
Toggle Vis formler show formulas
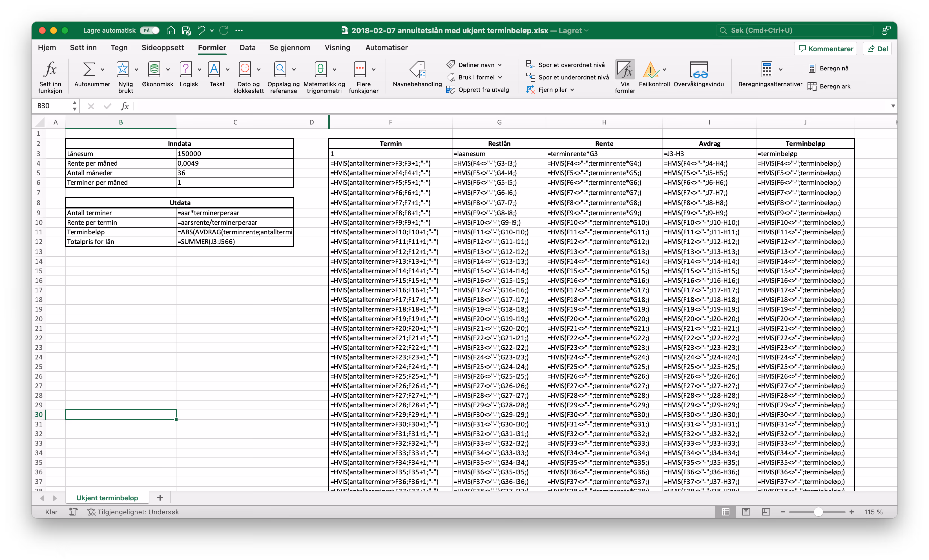point(625,77)
